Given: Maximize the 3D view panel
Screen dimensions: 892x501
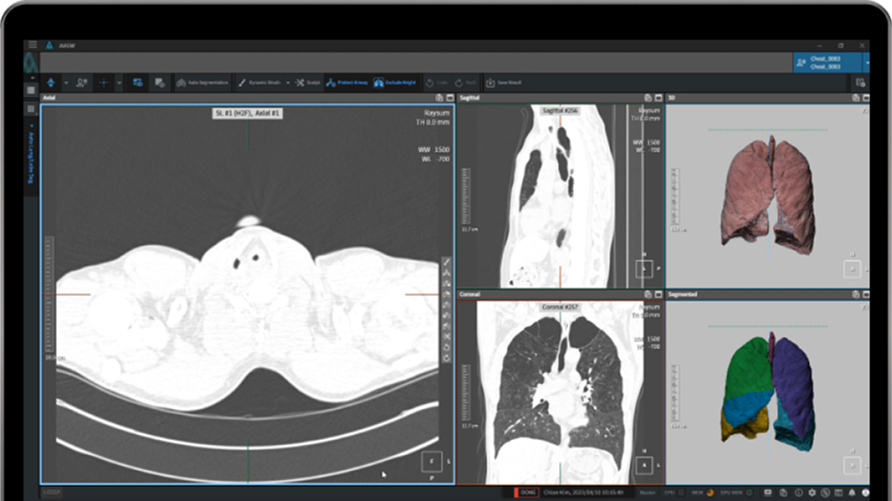Looking at the screenshot, I should [865, 99].
